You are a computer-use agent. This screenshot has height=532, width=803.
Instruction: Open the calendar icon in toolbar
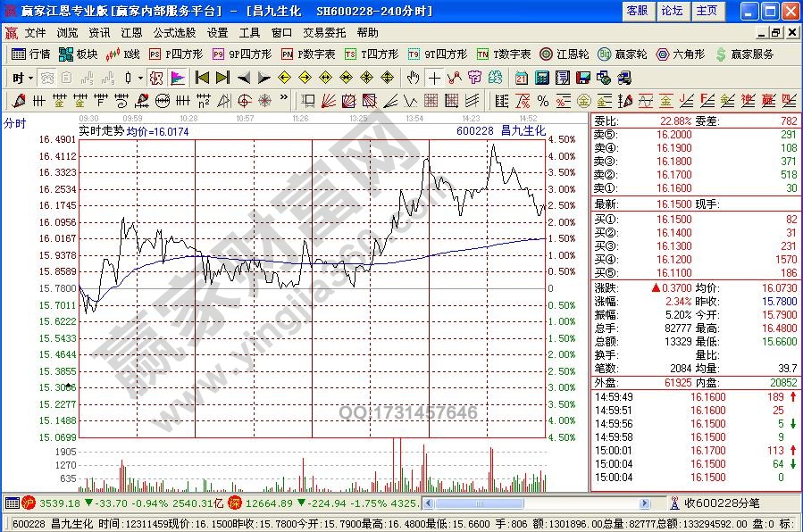point(521,78)
